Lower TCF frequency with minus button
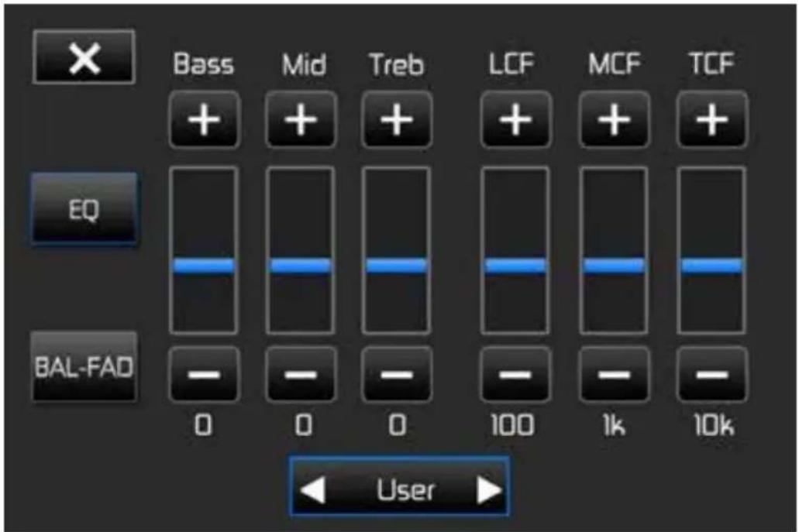The image size is (799, 532). pos(712,375)
